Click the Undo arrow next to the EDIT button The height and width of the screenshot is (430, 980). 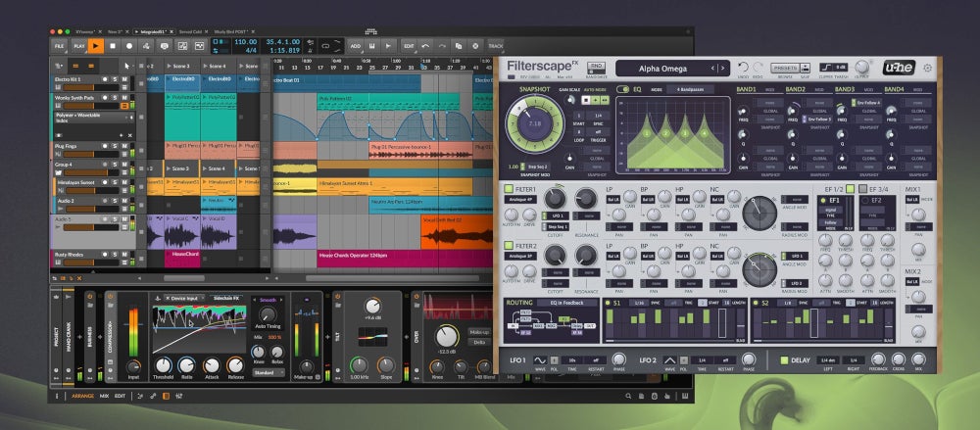pos(427,45)
